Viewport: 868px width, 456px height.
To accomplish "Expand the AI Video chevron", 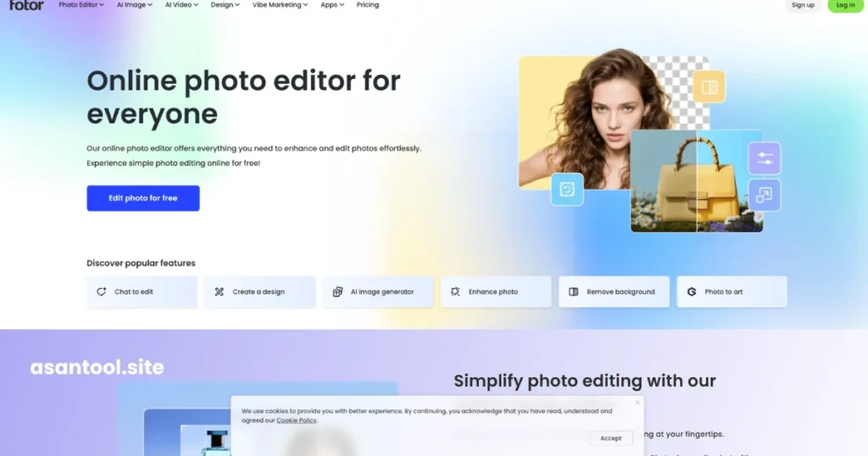I will [x=196, y=5].
